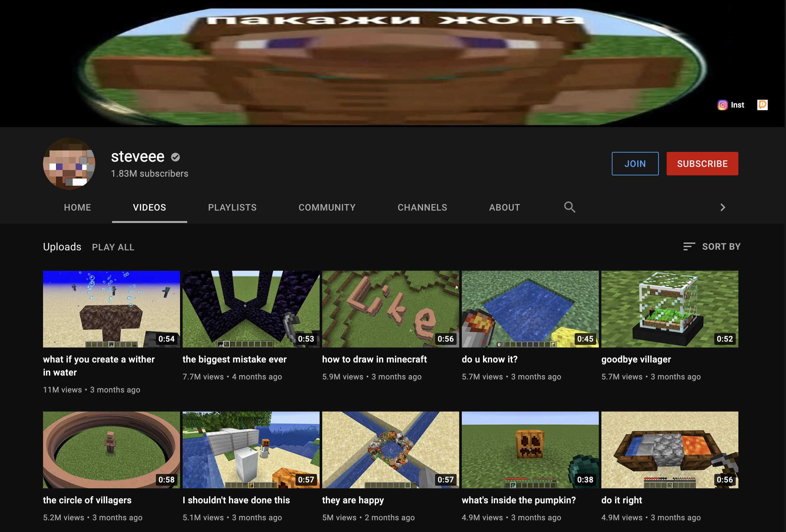The image size is (786, 532).
Task: Open the channel search magnifier icon
Action: tap(569, 207)
